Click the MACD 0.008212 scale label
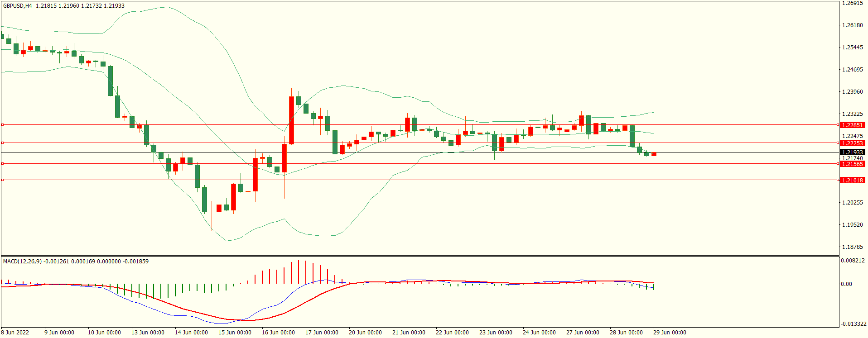Screen dimensions: 868x338 coord(853,261)
